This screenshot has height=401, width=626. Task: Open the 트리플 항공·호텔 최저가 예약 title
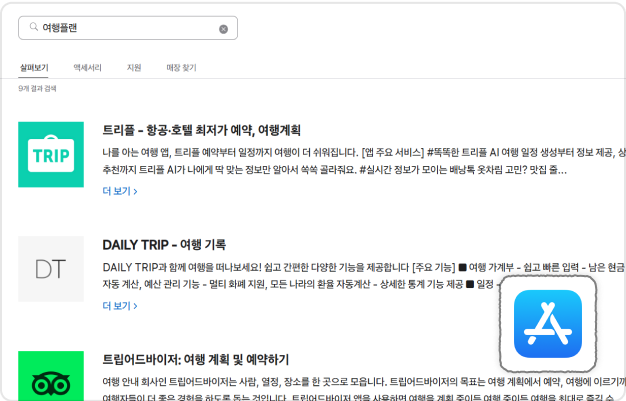[202, 130]
